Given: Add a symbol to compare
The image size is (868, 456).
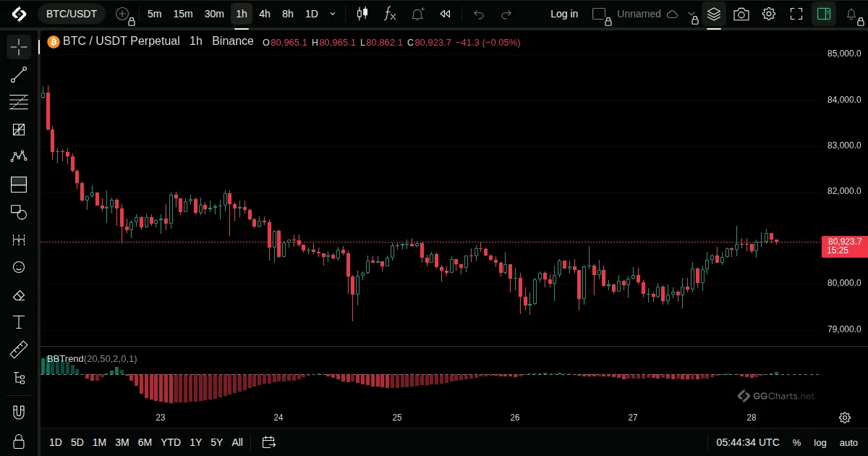Looking at the screenshot, I should point(124,14).
